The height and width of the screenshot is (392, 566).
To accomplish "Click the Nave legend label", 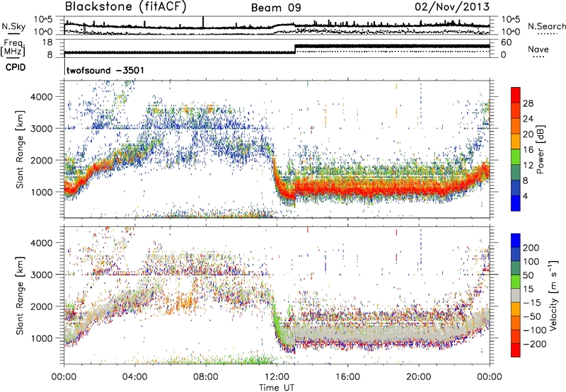I will click(538, 49).
